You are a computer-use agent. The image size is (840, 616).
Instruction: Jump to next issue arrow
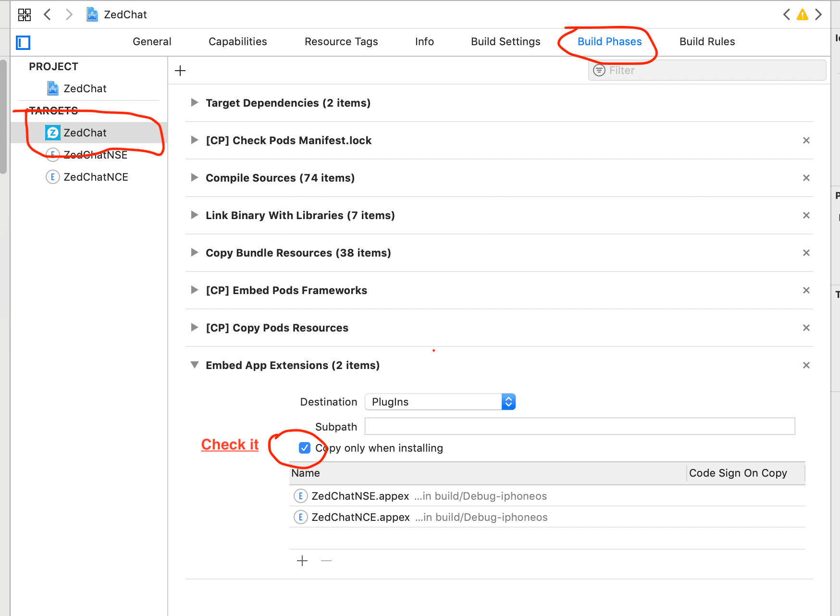tap(818, 14)
